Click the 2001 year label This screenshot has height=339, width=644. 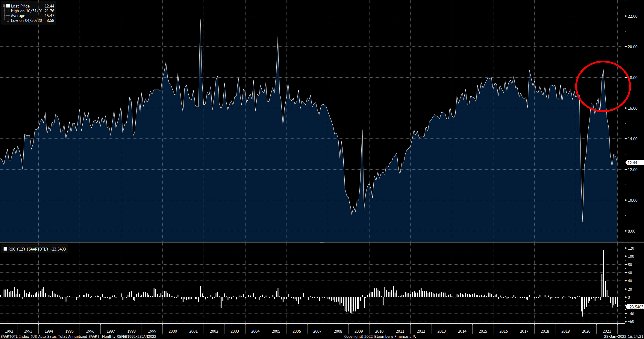click(x=193, y=331)
